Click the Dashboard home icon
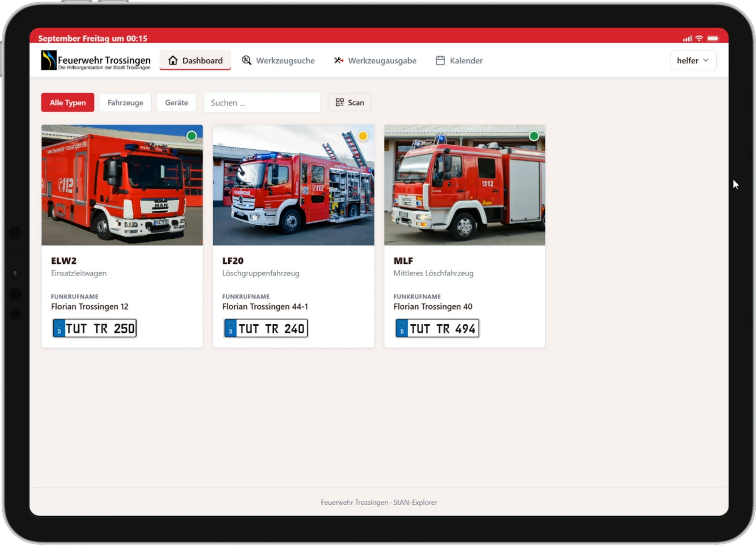This screenshot has height=545, width=756. click(173, 60)
